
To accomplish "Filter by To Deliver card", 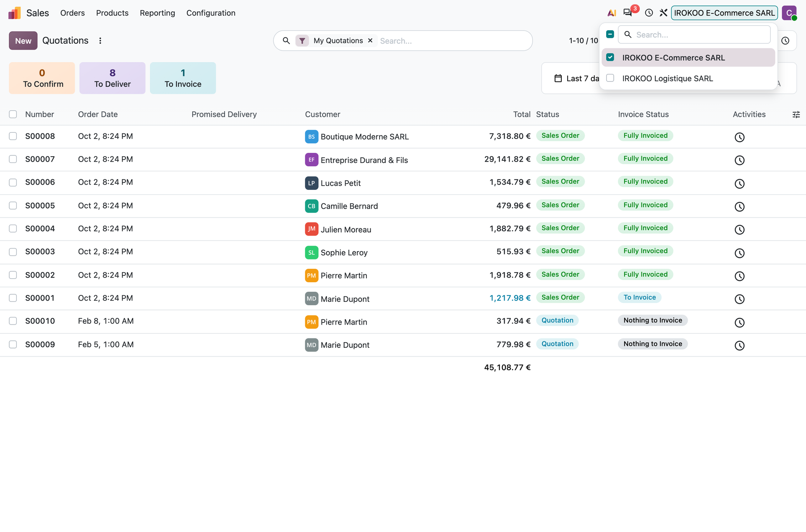I will (x=113, y=78).
